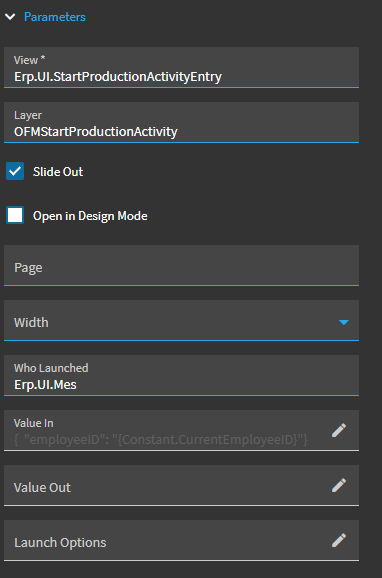Collapse the Parameters section chevron

[10, 17]
